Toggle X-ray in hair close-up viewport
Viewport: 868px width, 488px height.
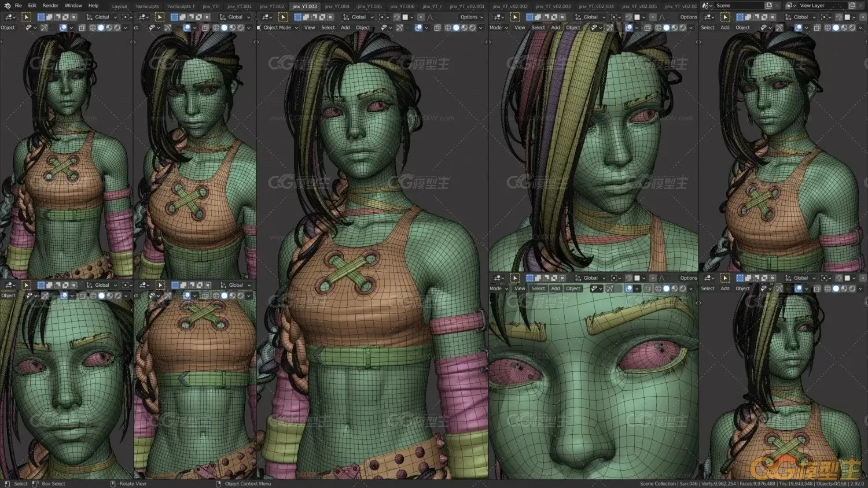pos(647,27)
